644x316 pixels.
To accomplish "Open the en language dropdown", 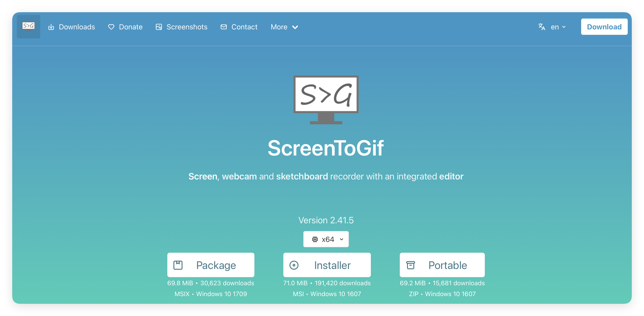I will point(558,27).
